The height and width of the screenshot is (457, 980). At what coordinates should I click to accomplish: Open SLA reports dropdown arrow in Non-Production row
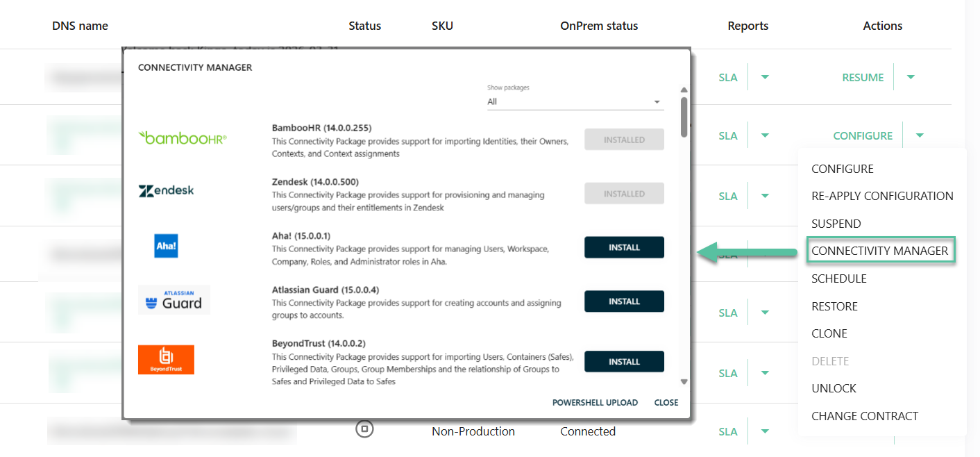tap(765, 431)
